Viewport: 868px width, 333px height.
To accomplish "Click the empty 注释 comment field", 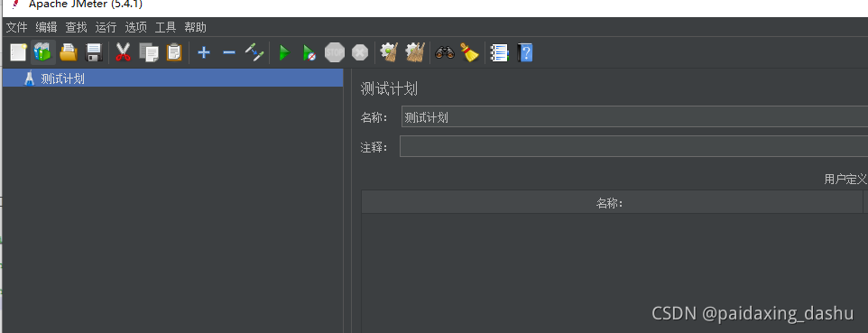I will tap(634, 147).
